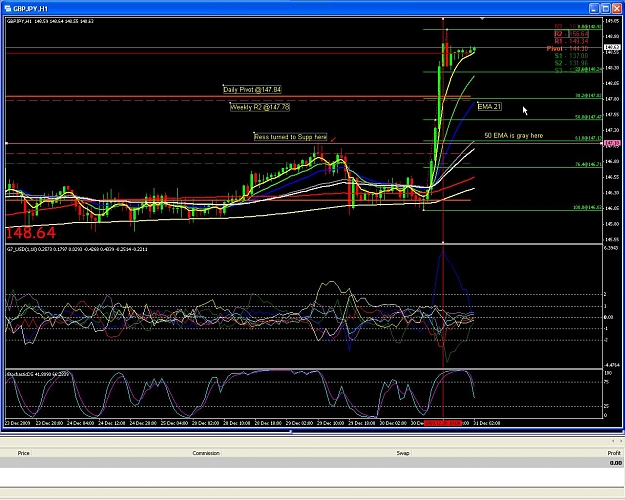Click the GBPJPY,H1 chart window icon
Viewport: 625px width, 500px height.
pos(8,8)
